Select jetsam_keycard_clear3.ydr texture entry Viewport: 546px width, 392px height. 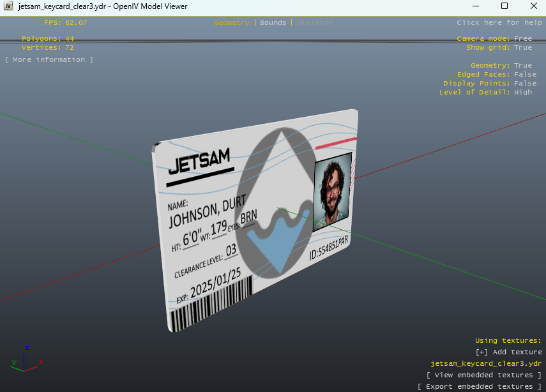[x=486, y=363]
